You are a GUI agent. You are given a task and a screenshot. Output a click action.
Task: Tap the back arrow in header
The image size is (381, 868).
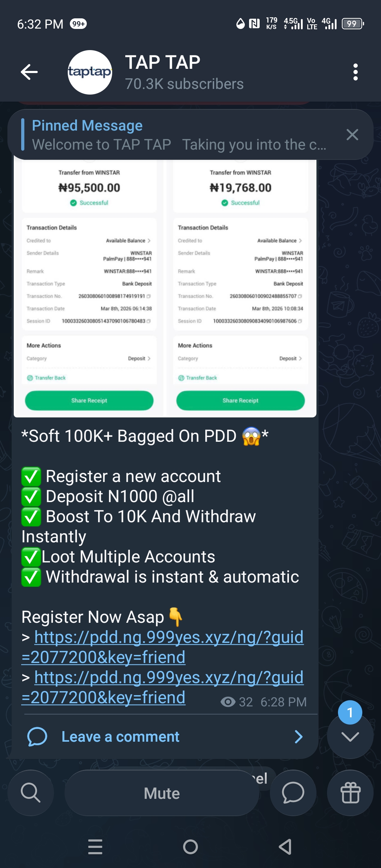click(29, 72)
